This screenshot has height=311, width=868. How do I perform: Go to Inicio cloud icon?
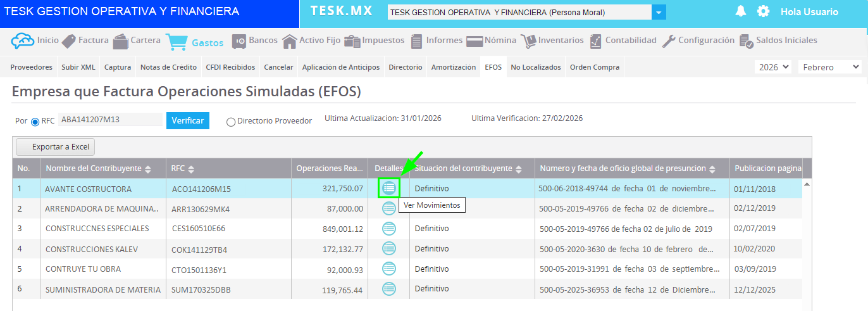click(23, 41)
